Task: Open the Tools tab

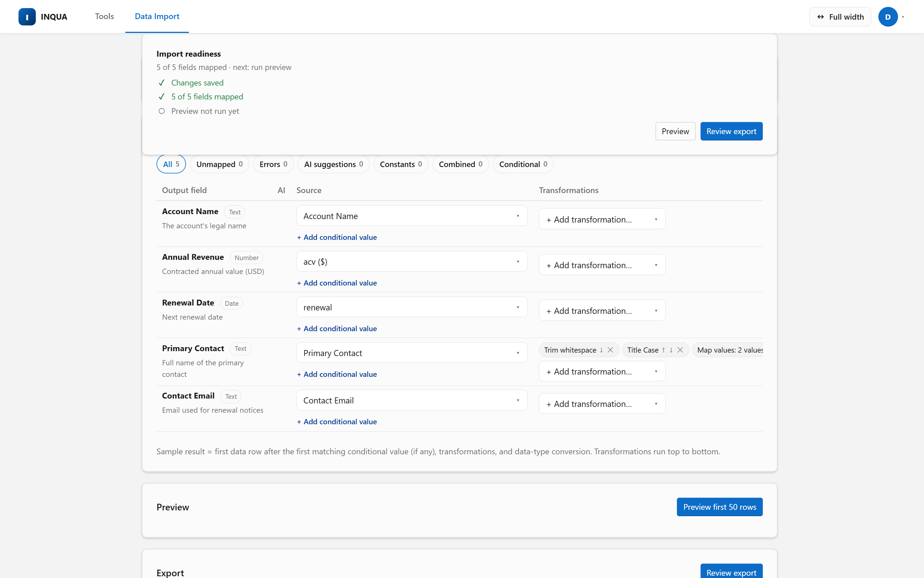Action: tap(104, 16)
